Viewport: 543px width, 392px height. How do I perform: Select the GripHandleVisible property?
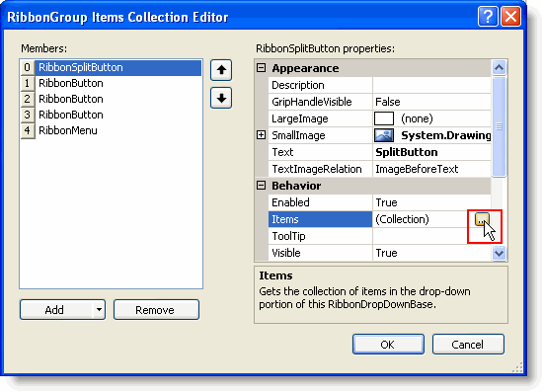point(320,102)
